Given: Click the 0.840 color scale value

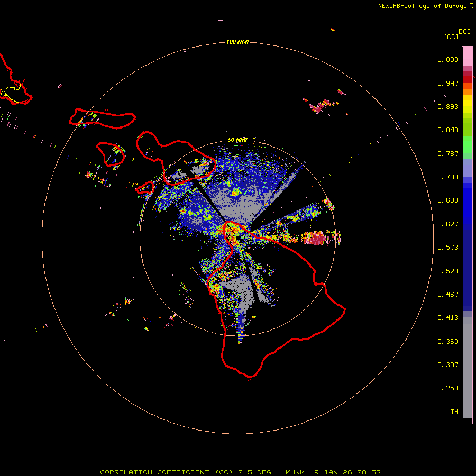Looking at the screenshot, I should click(448, 130).
